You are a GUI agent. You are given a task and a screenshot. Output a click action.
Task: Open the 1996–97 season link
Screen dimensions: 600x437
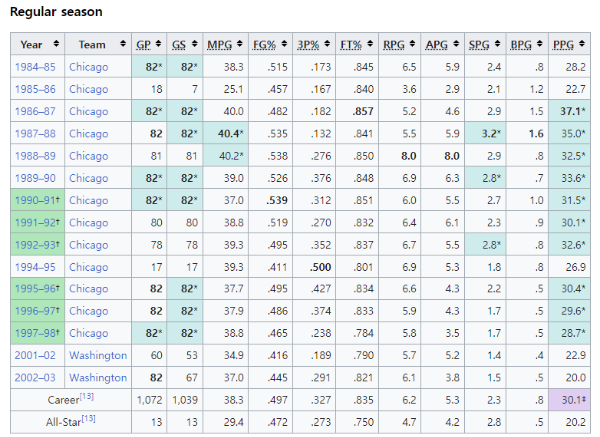tap(35, 311)
